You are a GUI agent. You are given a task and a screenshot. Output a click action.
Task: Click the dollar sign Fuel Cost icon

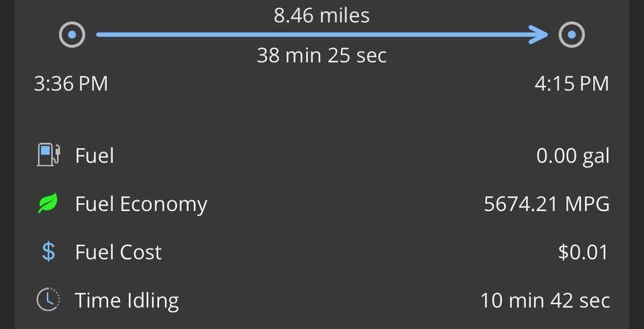point(48,252)
